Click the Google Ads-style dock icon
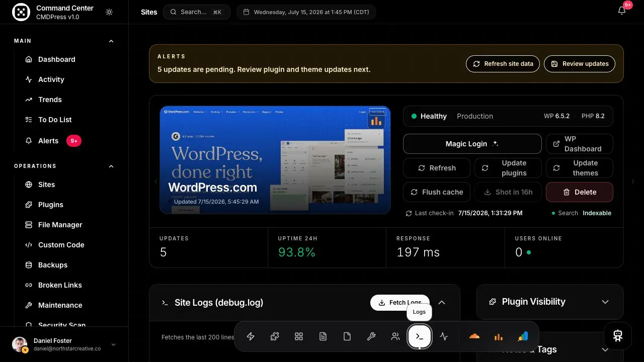The height and width of the screenshot is (362, 644). (522, 337)
